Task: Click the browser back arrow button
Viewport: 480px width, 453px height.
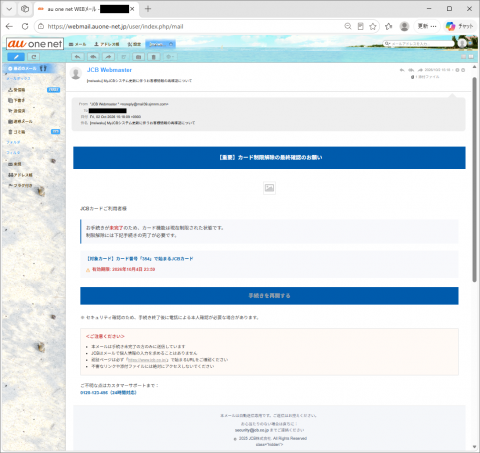Action: (9, 26)
